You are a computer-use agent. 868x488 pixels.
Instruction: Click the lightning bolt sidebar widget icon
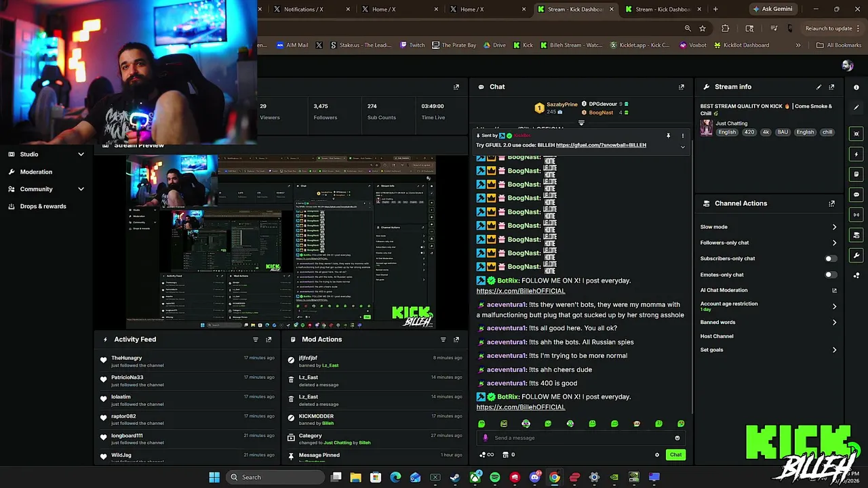click(x=856, y=154)
